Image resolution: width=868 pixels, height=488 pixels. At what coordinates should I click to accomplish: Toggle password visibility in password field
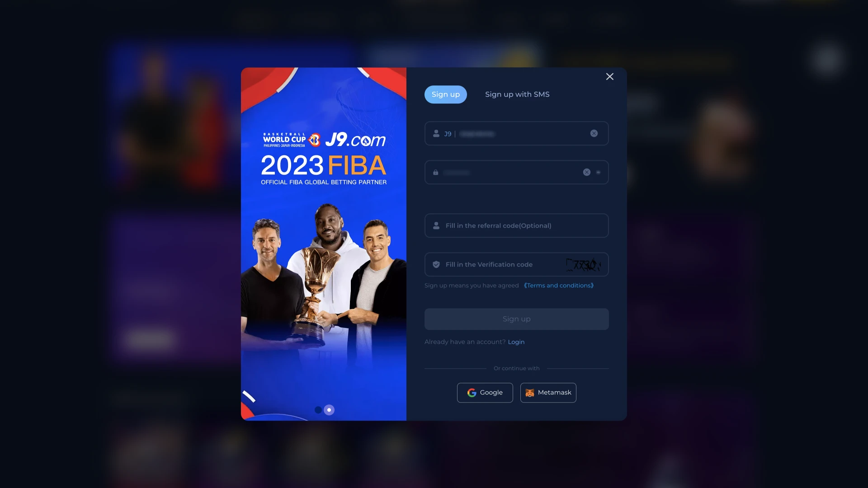[598, 172]
